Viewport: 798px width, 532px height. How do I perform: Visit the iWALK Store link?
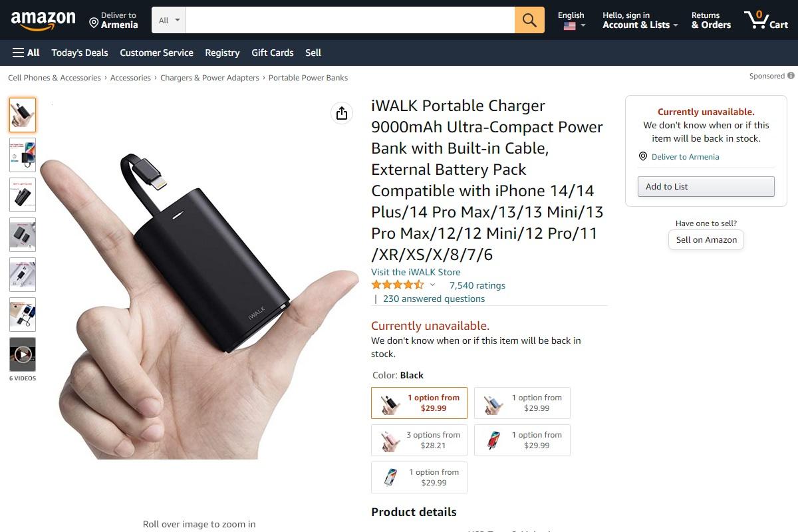[x=416, y=272]
